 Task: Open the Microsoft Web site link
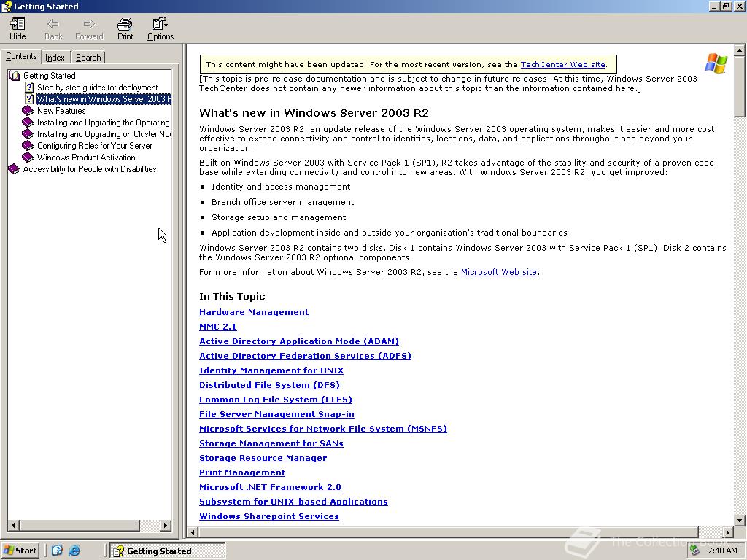498,272
